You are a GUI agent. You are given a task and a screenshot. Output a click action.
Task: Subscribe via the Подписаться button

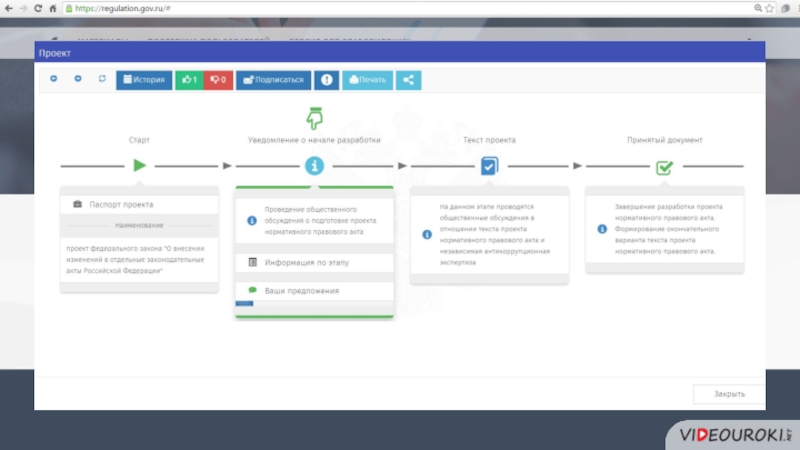(273, 80)
